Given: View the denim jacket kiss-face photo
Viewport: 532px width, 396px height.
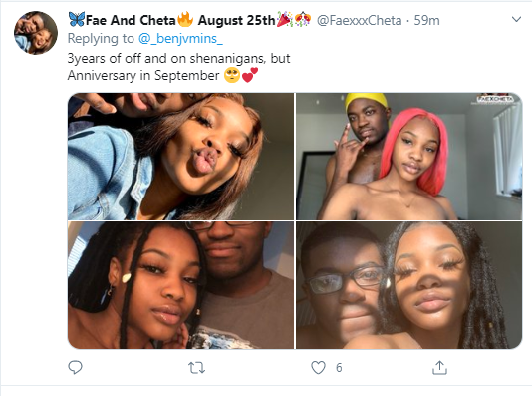Looking at the screenshot, I should [181, 157].
